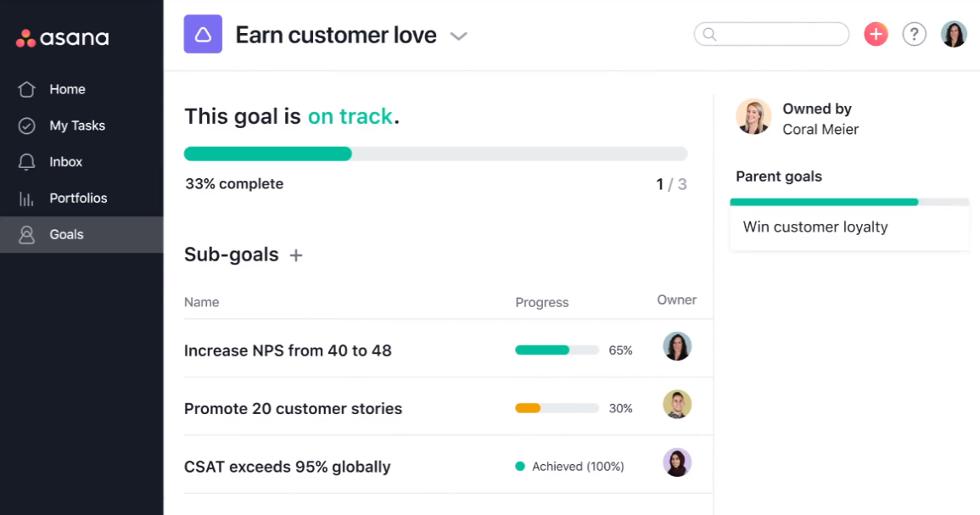This screenshot has width=980, height=515.
Task: Click the search field in header
Action: [x=771, y=34]
